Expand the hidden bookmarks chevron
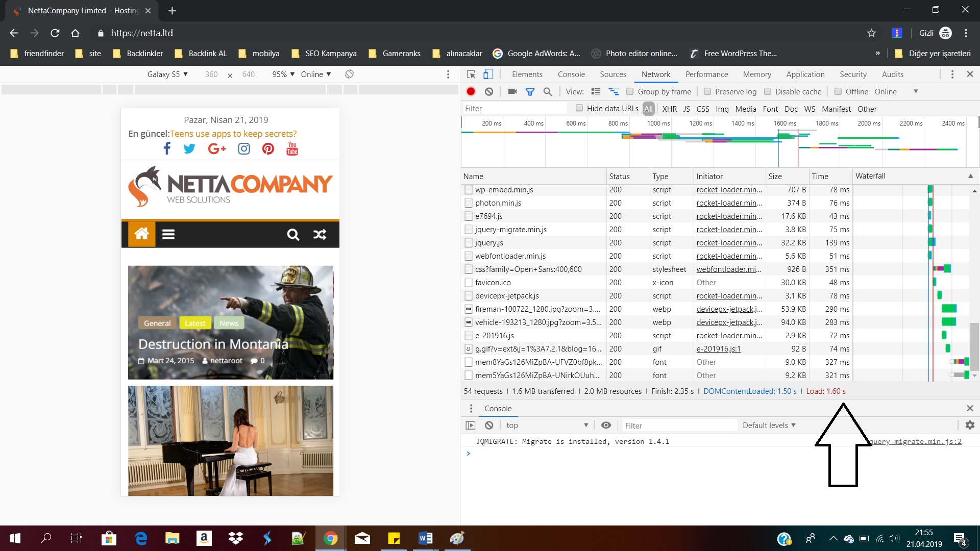This screenshot has height=551, width=980. click(877, 54)
